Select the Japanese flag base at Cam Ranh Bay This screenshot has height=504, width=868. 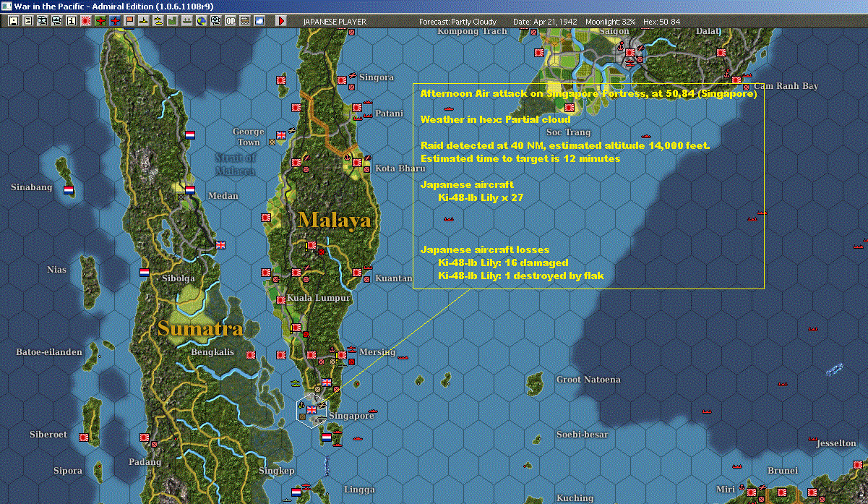pyautogui.click(x=736, y=80)
